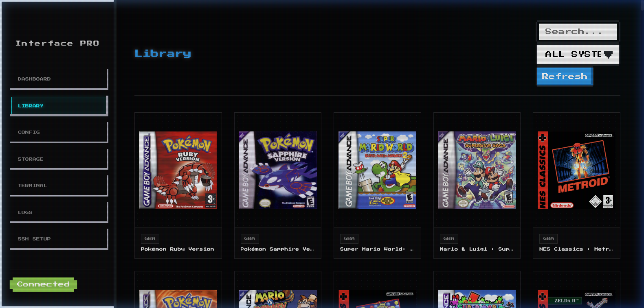Click the Mario vs. Donkey Kong cover
Screen dimensions: 644x308
[277, 299]
